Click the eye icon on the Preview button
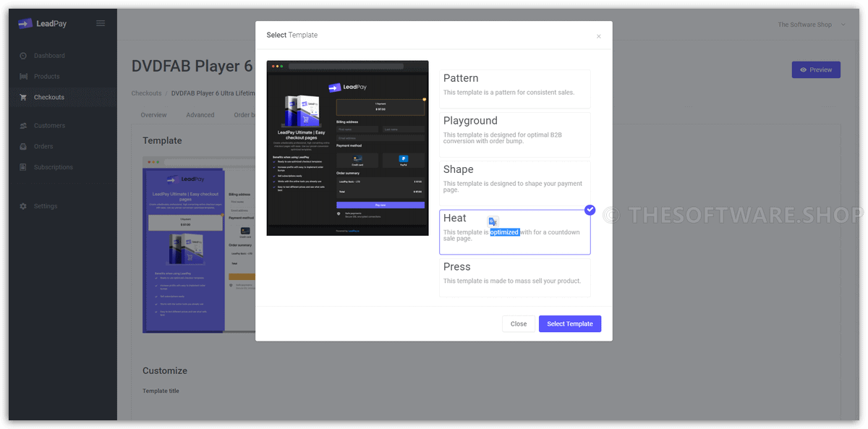This screenshot has width=868, height=429. [x=803, y=70]
